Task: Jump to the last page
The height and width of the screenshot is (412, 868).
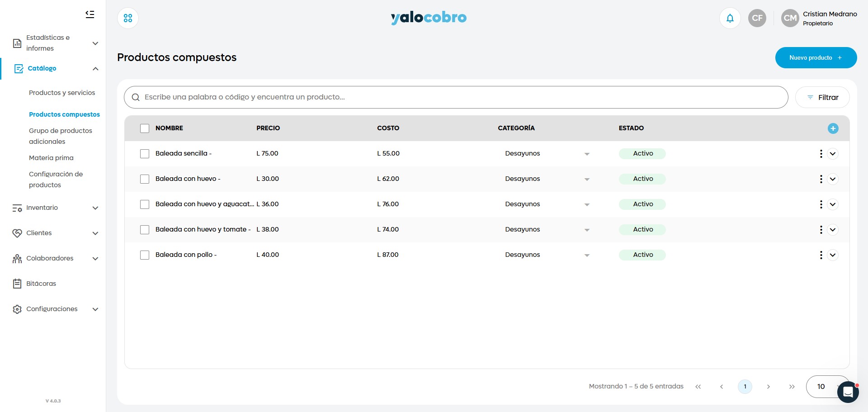Action: click(792, 387)
